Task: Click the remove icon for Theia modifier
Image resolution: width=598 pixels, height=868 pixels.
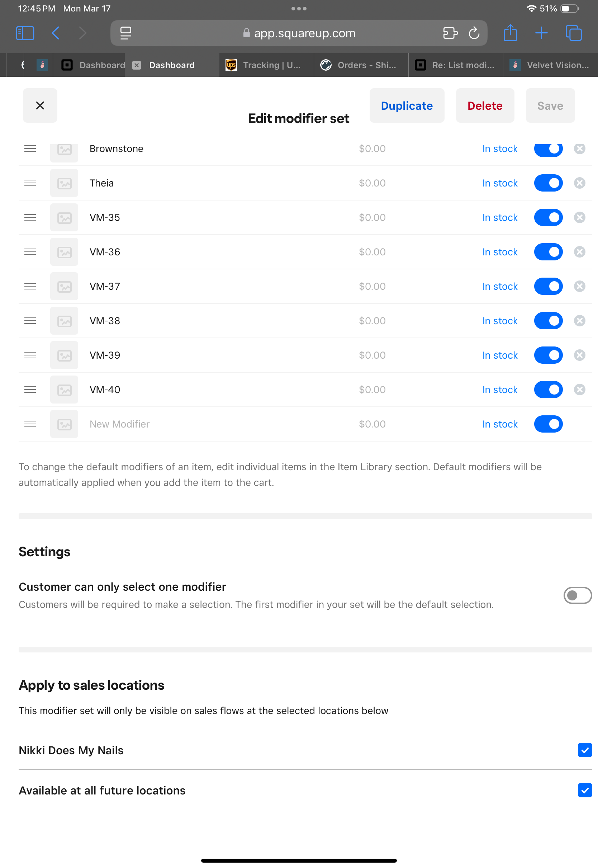Action: tap(579, 183)
